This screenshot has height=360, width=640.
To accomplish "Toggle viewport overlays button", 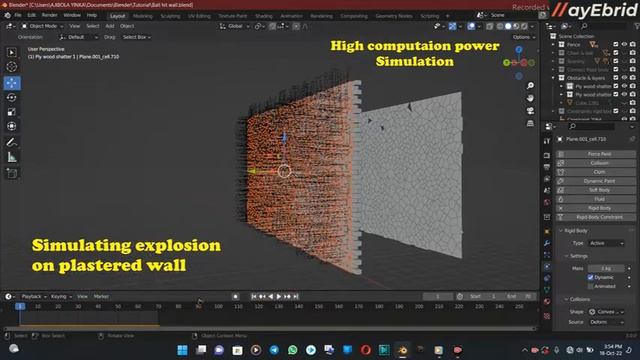I will 471,26.
